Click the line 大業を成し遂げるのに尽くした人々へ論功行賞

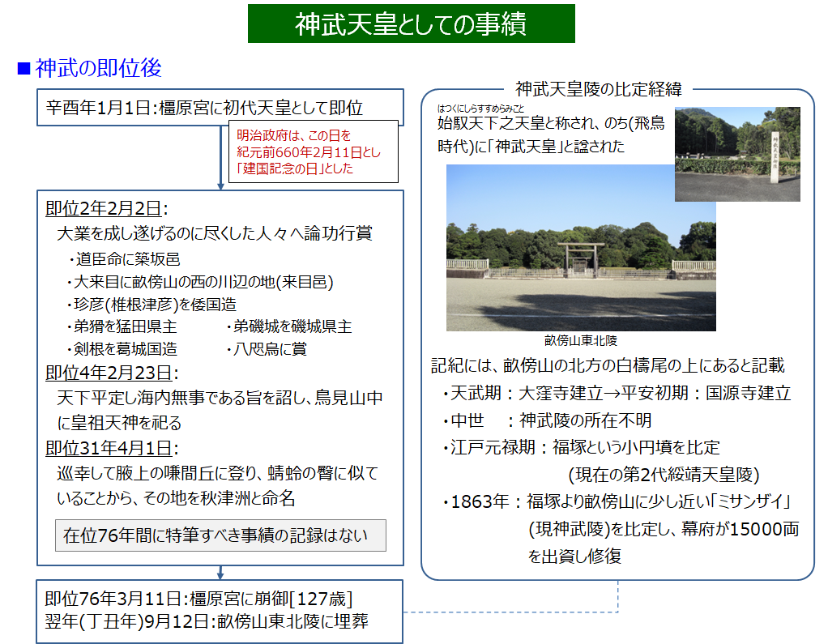[215, 233]
